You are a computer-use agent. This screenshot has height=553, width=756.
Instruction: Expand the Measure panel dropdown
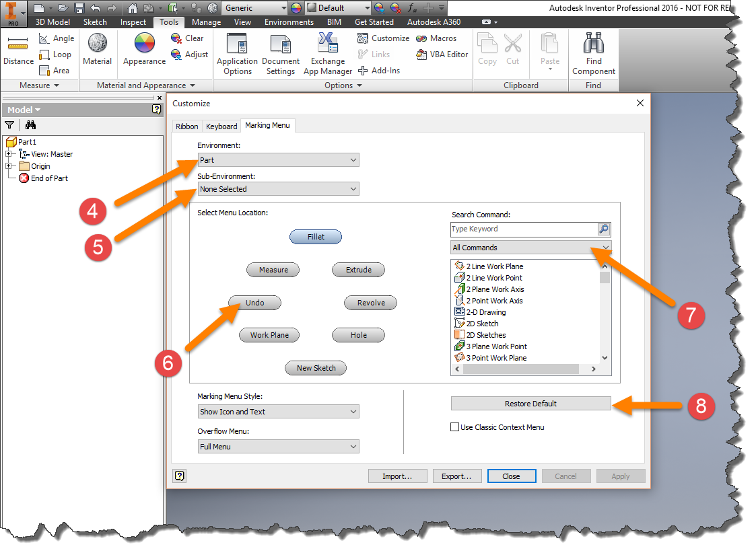(x=40, y=85)
